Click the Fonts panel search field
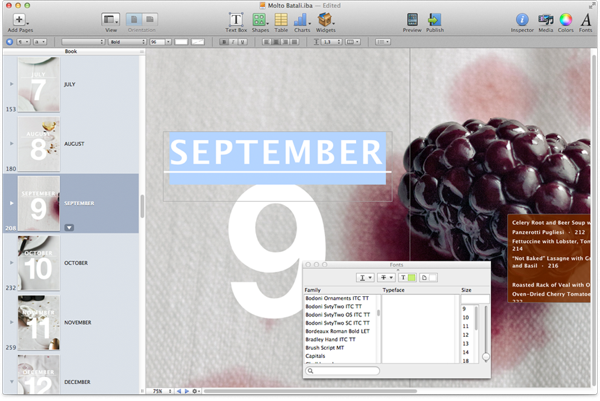Image resolution: width=600 pixels, height=401 pixels. tap(342, 371)
